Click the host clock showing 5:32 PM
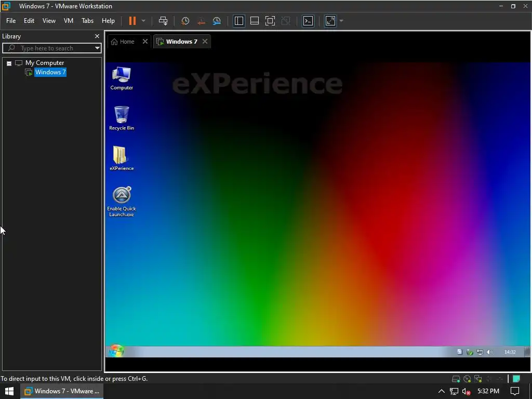Screen dimensions: 532x399 tap(488, 391)
